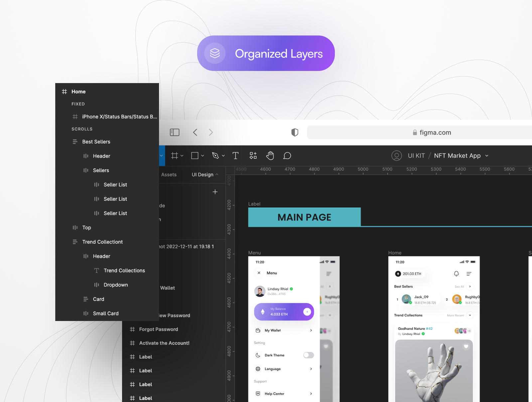This screenshot has width=532, height=402.
Task: Open the UI Design page dropdown
Action: [205, 175]
